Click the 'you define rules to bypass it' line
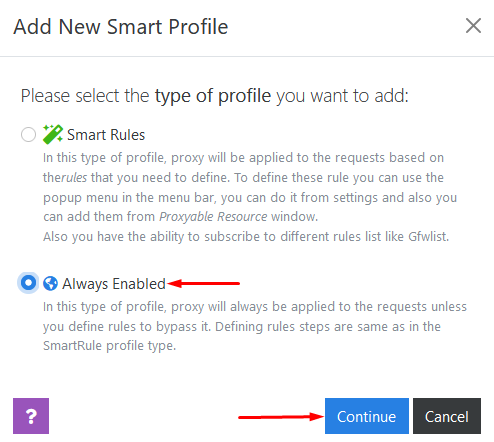The height and width of the screenshot is (442, 494). [x=127, y=327]
